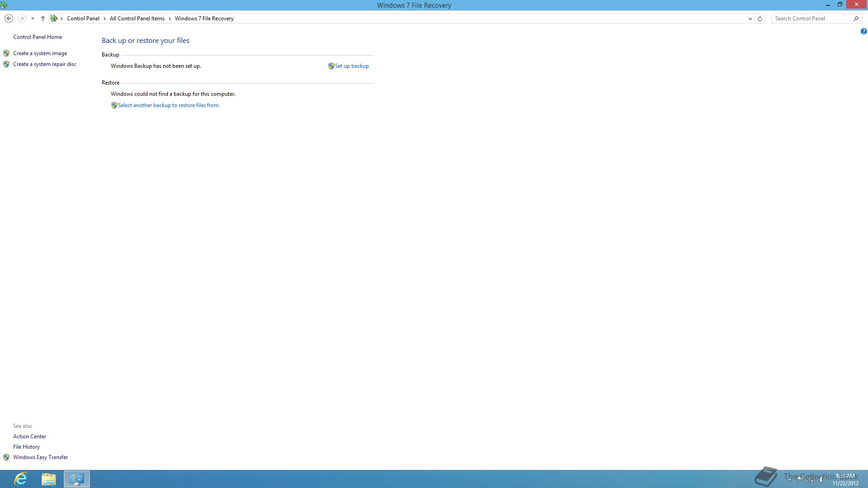The width and height of the screenshot is (868, 488).
Task: Expand chevron after Control Panel breadcrumb
Action: (x=104, y=19)
